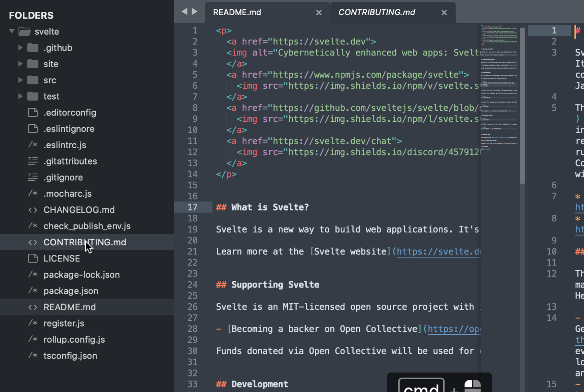The width and height of the screenshot is (584, 392).
Task: Click the check_publish_env.js file icon
Action: point(33,226)
